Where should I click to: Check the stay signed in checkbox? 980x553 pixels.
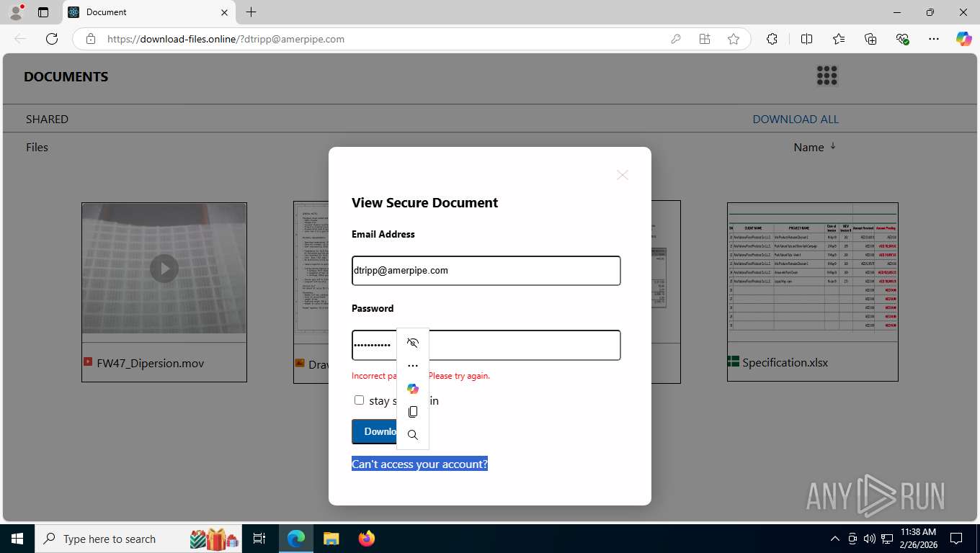[359, 400]
